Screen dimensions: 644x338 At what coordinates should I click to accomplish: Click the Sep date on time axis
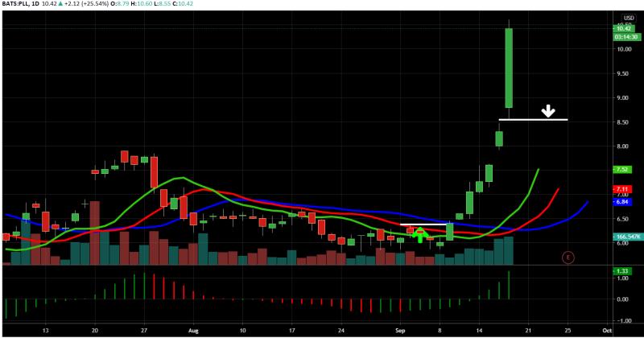[x=400, y=331]
